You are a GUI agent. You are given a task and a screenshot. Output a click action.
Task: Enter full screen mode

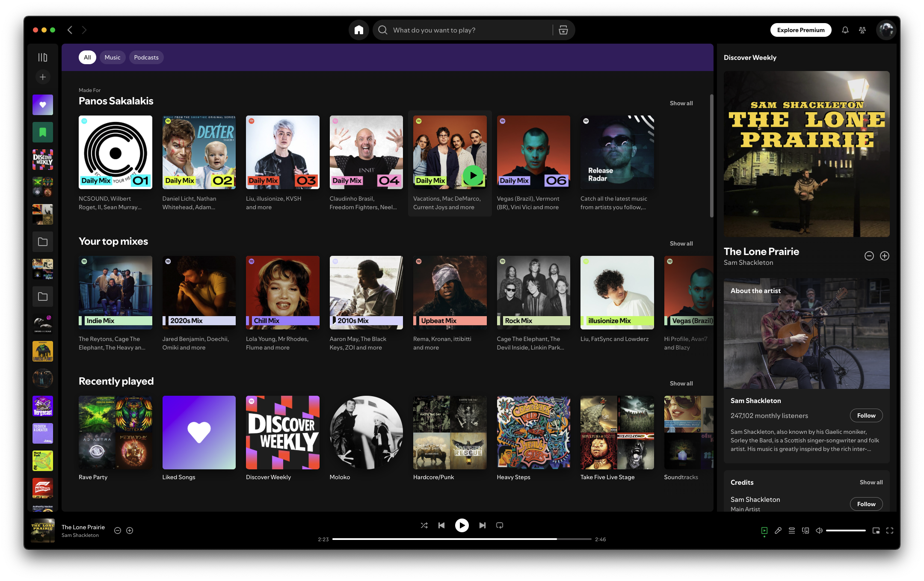click(x=890, y=531)
